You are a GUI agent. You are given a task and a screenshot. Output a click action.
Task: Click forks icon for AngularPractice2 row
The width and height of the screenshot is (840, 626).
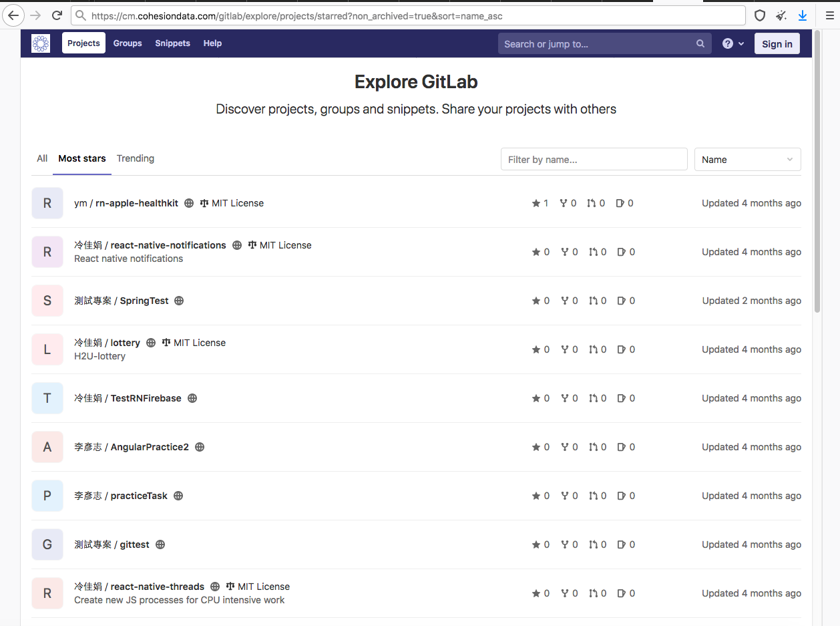565,447
